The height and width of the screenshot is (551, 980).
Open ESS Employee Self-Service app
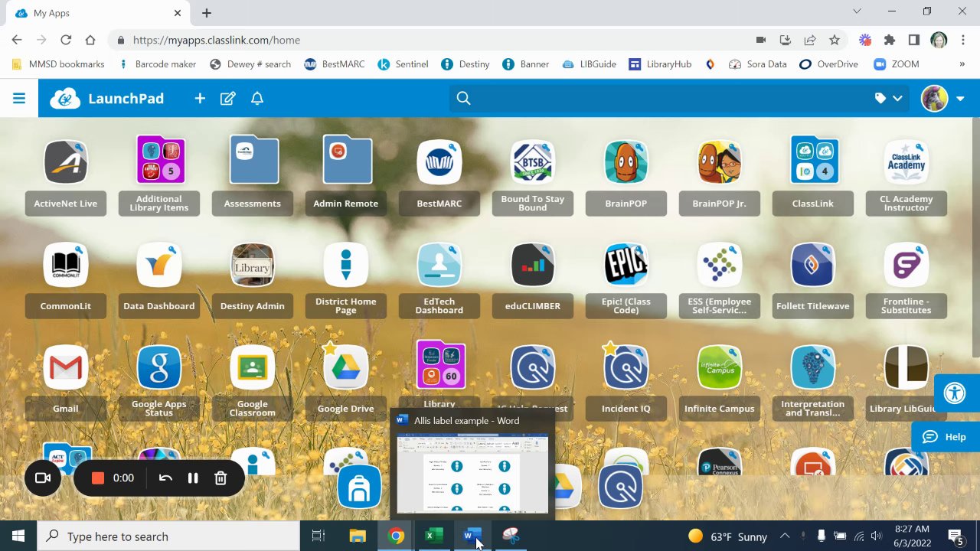(720, 265)
